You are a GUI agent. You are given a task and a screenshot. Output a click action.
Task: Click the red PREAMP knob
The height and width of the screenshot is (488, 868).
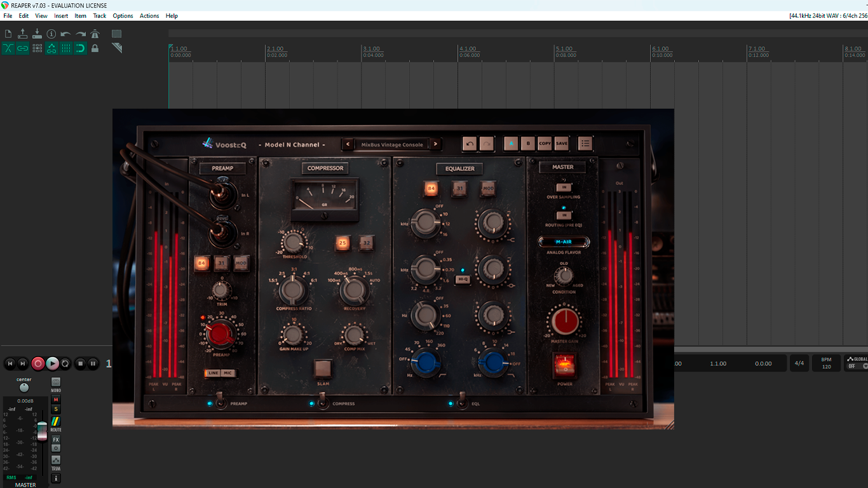pyautogui.click(x=220, y=334)
